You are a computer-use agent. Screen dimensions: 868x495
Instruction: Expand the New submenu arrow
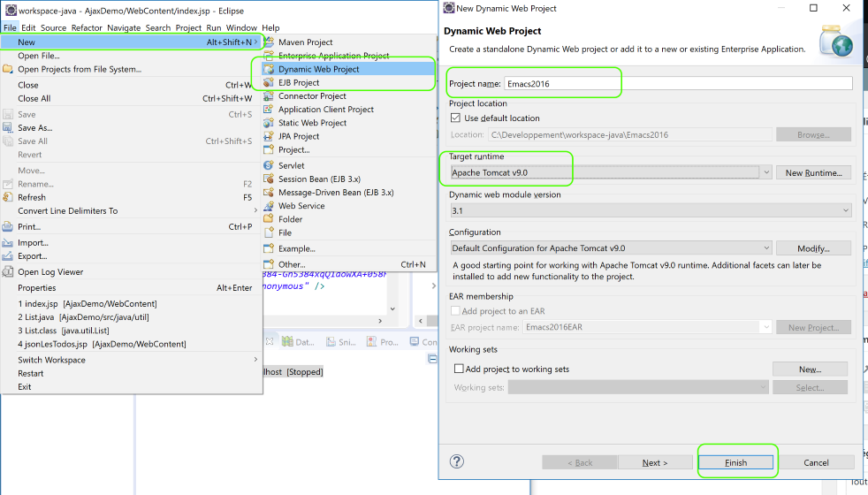[255, 42]
